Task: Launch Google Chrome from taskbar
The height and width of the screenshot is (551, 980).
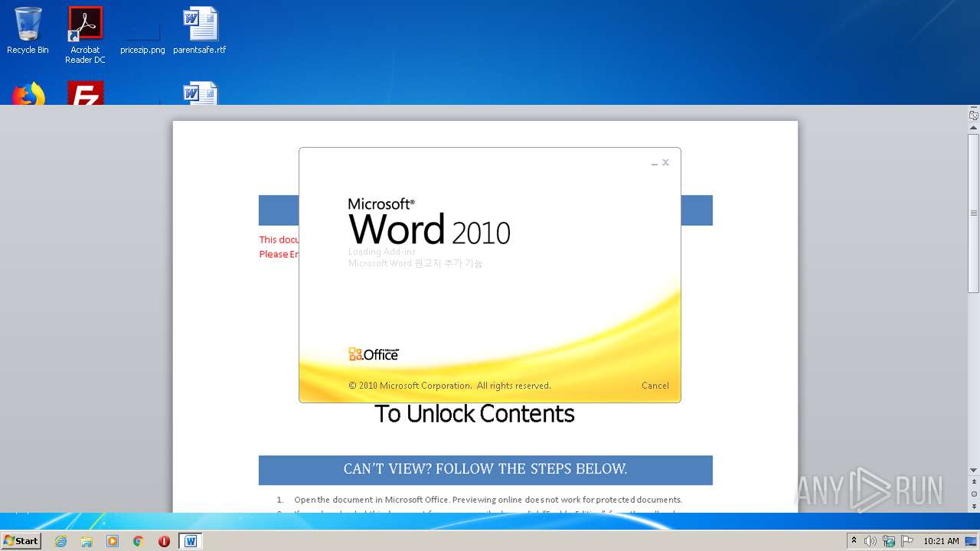Action: pyautogui.click(x=139, y=541)
